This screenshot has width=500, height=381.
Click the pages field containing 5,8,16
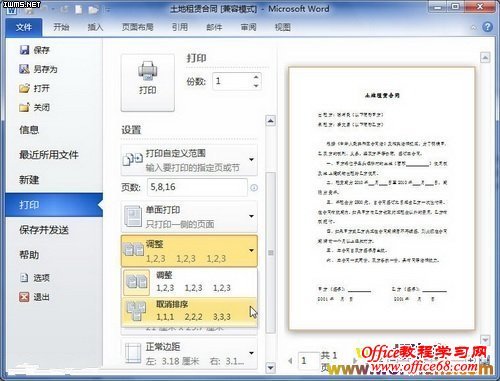[x=197, y=187]
